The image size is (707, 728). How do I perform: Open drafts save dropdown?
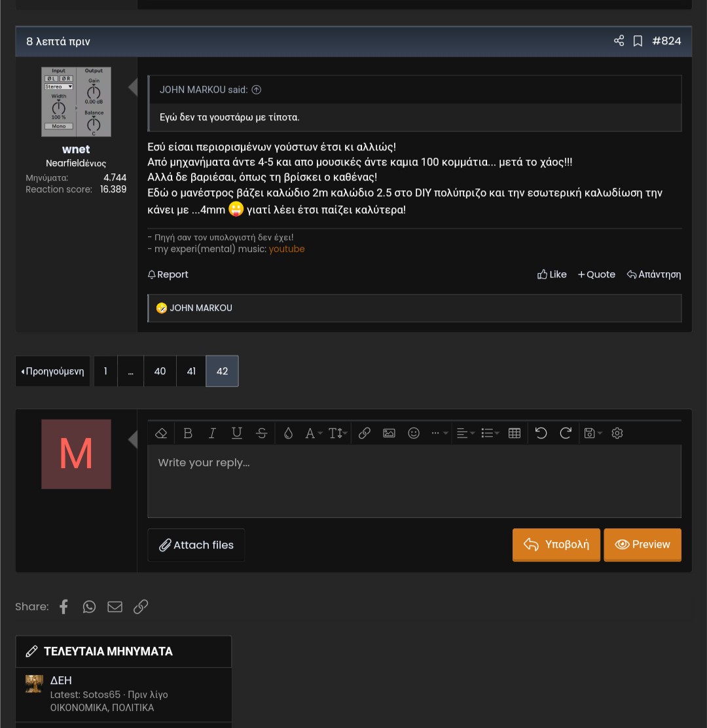(593, 433)
